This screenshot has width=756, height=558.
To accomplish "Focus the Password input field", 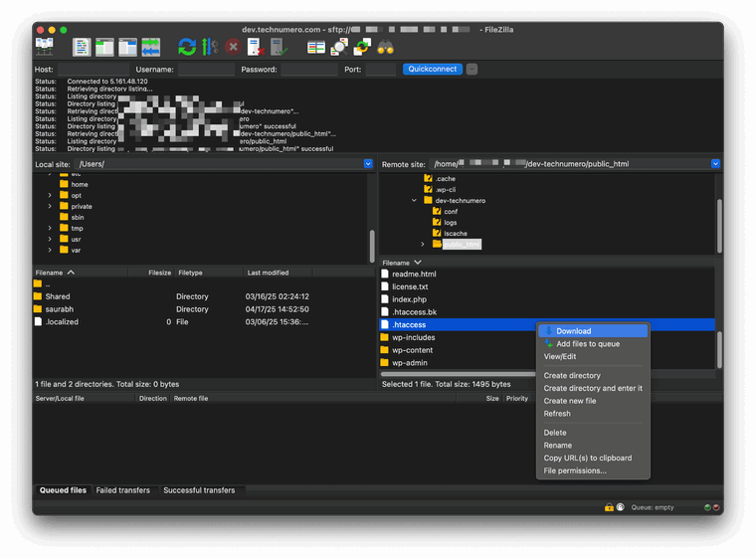I will (x=309, y=70).
